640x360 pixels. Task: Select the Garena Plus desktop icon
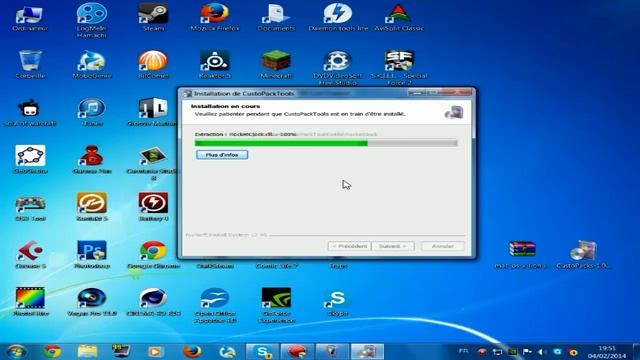[92, 159]
